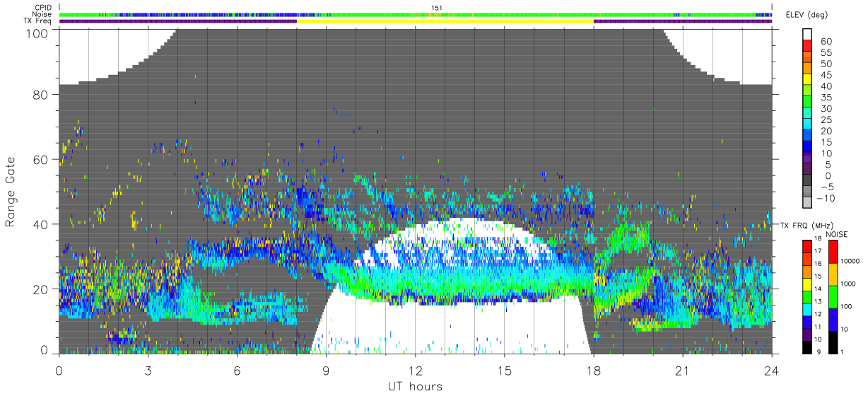Pick the green swatch in NOISE colorbar
868x401 pixels.
832,296
